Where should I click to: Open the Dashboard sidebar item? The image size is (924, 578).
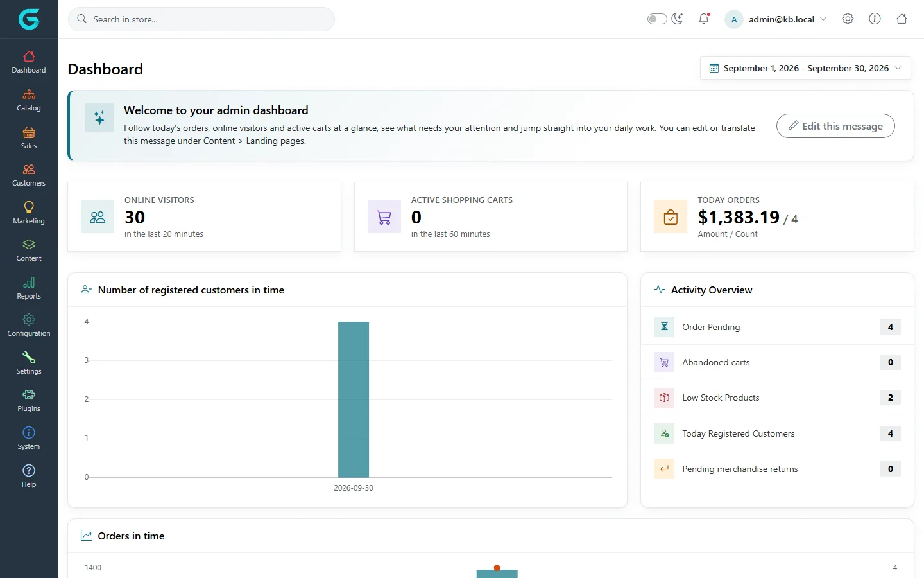[29, 62]
